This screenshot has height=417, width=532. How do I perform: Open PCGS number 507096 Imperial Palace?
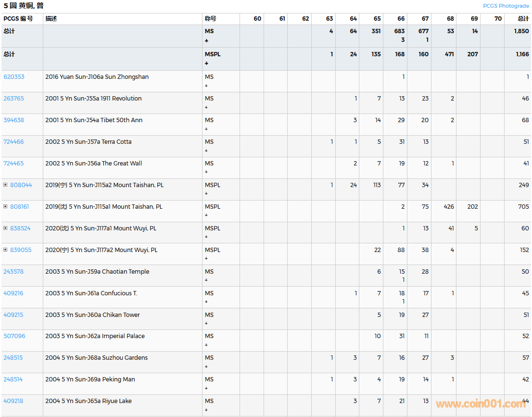[14, 336]
